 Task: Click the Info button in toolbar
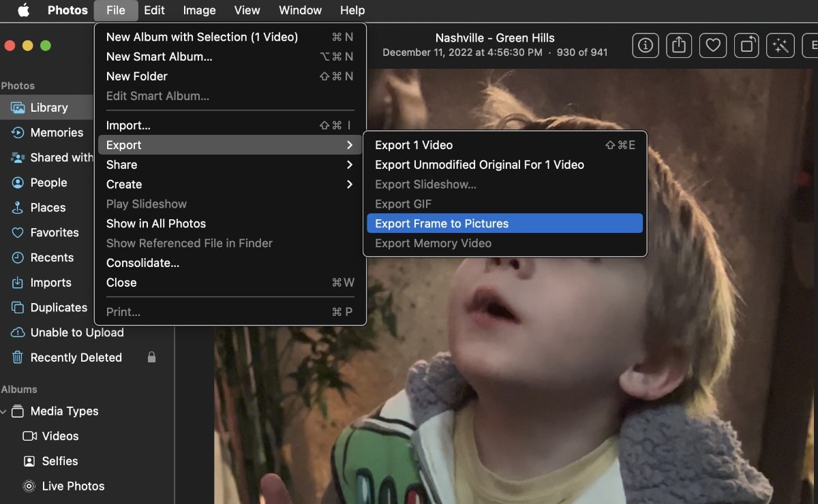point(645,46)
